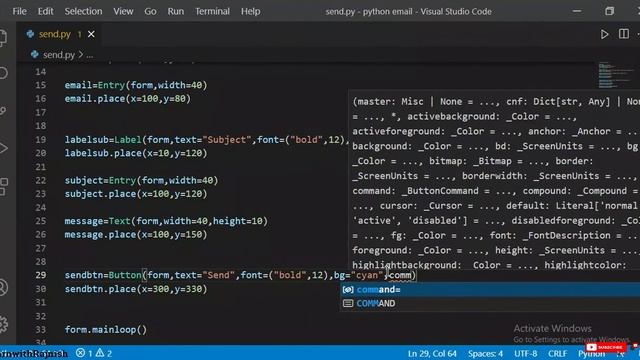640x360 pixels.
Task: Open the Terminal menu
Action: [x=212, y=11]
